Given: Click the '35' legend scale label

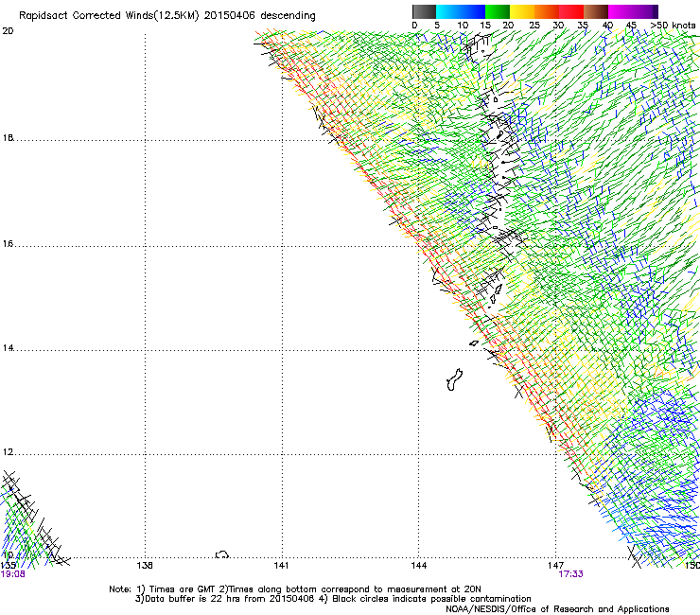Looking at the screenshot, I should click(583, 26).
